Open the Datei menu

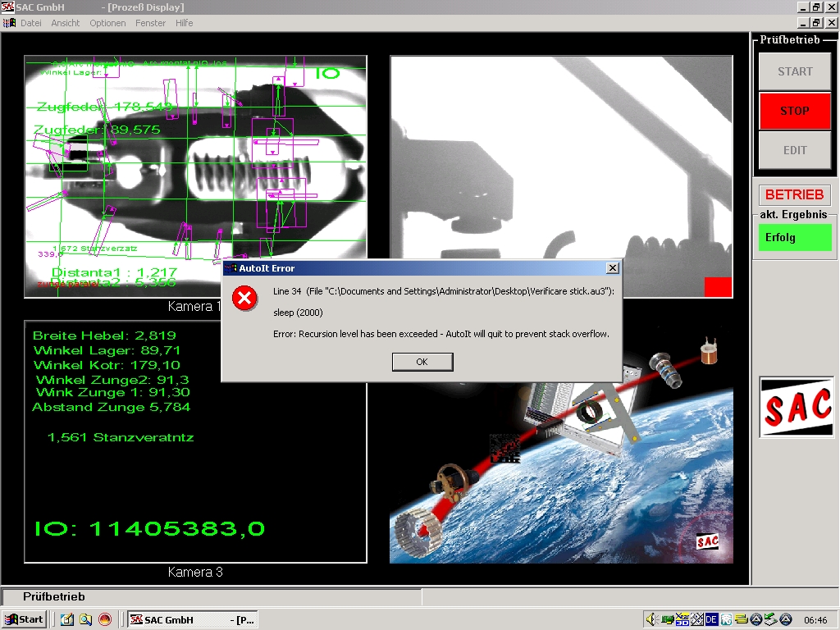pyautogui.click(x=31, y=23)
